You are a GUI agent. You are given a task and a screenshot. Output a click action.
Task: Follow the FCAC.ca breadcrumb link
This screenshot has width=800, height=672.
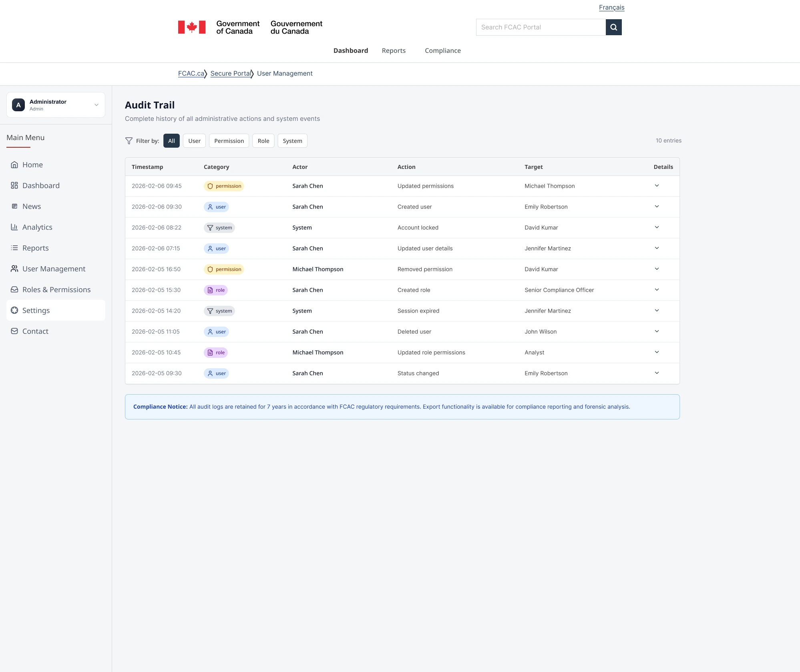(x=191, y=73)
